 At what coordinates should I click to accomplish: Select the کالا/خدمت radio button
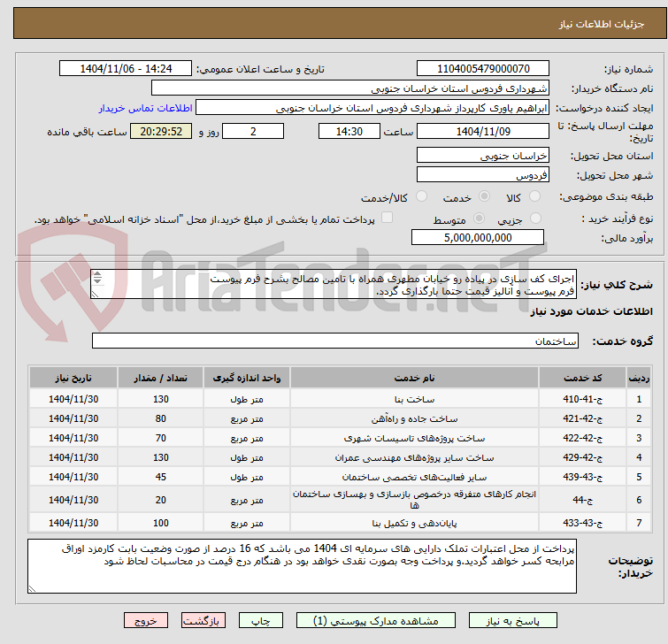[421, 196]
